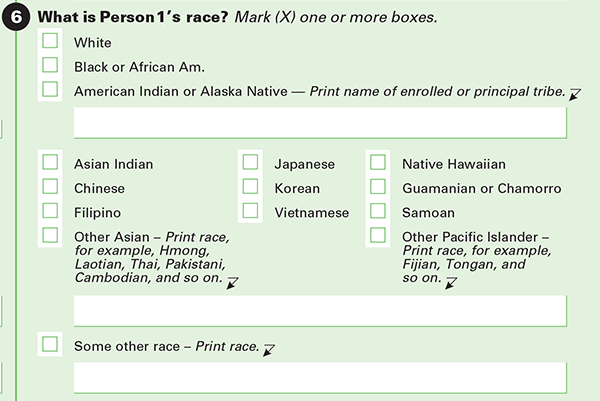Mark the Filipino checkbox
The width and height of the screenshot is (600, 401).
click(50, 211)
